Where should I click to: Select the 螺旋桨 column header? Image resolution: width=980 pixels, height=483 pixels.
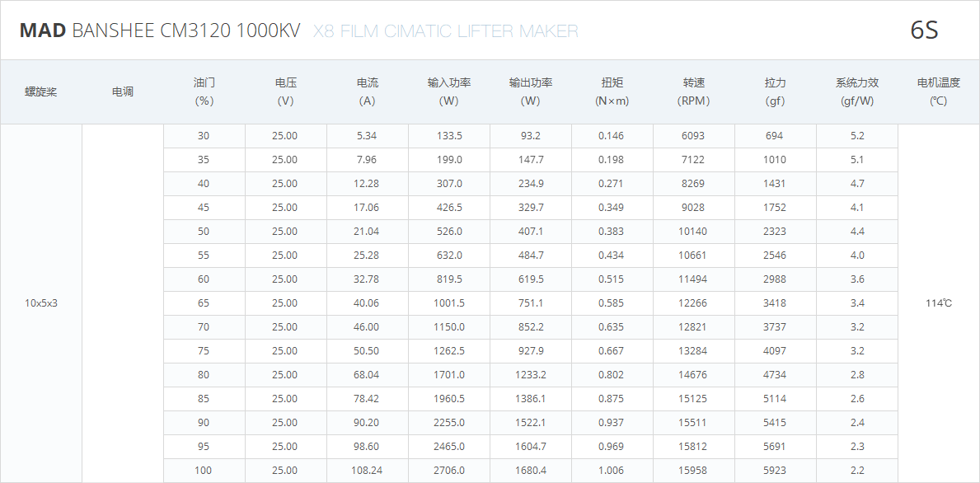pyautogui.click(x=41, y=91)
